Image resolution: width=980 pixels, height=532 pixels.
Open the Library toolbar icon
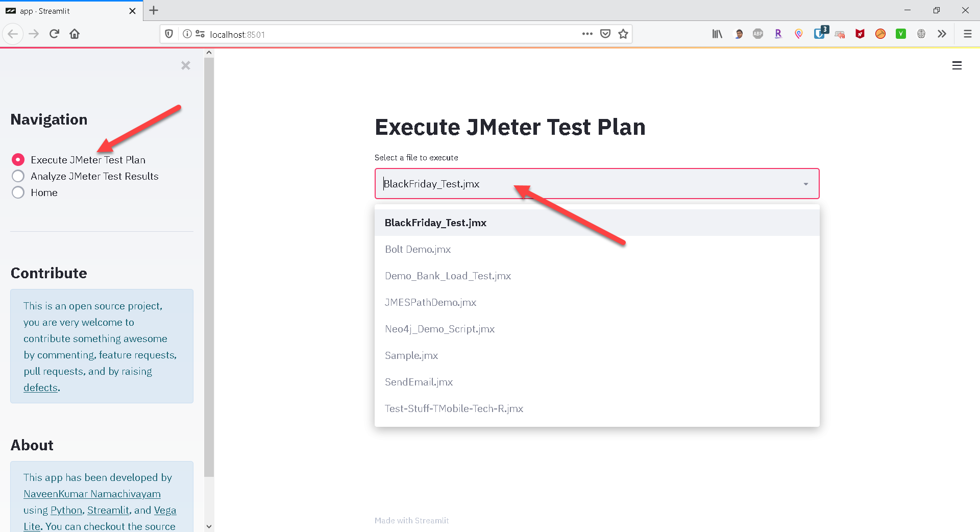717,34
